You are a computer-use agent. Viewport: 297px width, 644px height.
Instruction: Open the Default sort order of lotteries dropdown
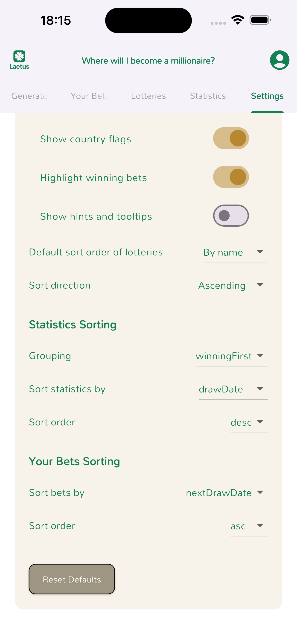(235, 252)
